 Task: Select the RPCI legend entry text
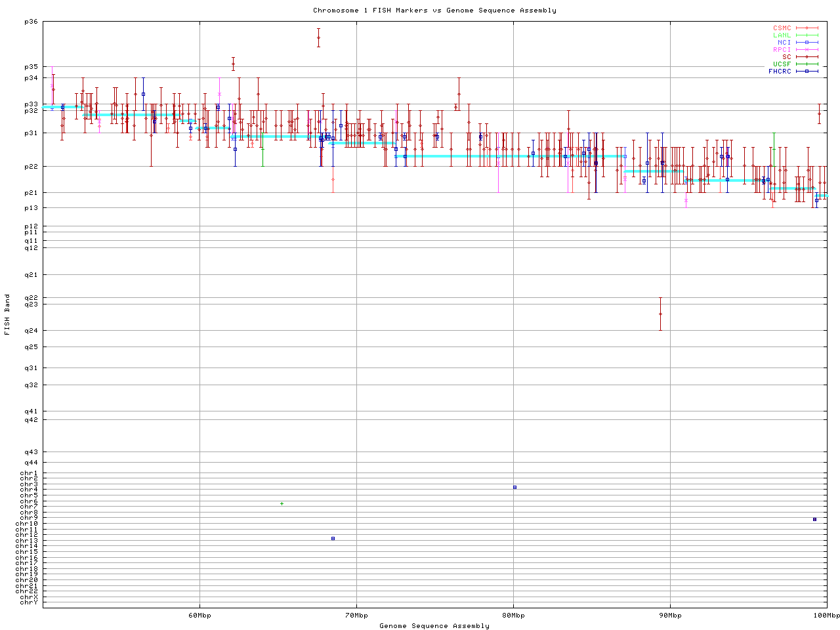[x=782, y=49]
